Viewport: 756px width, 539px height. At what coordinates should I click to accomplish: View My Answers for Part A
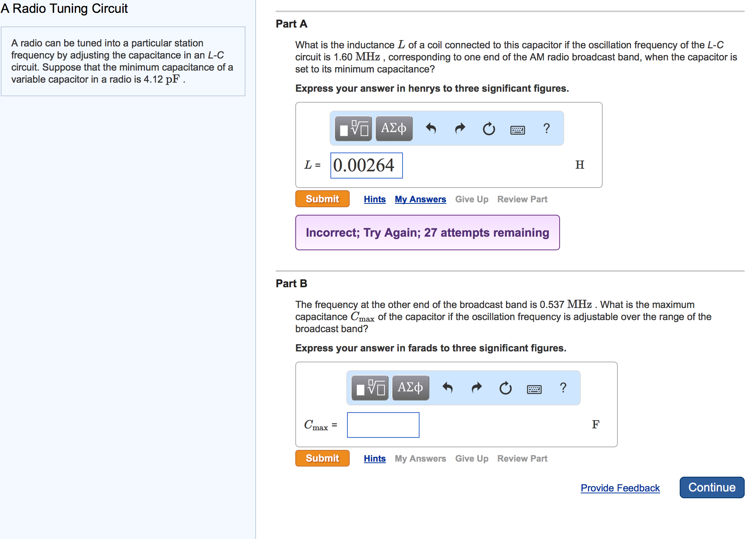coord(420,199)
